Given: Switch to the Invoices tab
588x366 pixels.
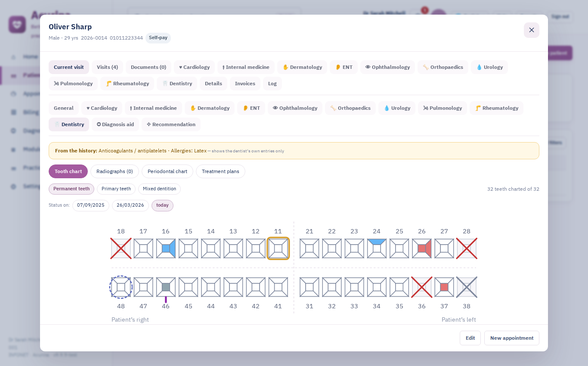Looking at the screenshot, I should coord(245,84).
